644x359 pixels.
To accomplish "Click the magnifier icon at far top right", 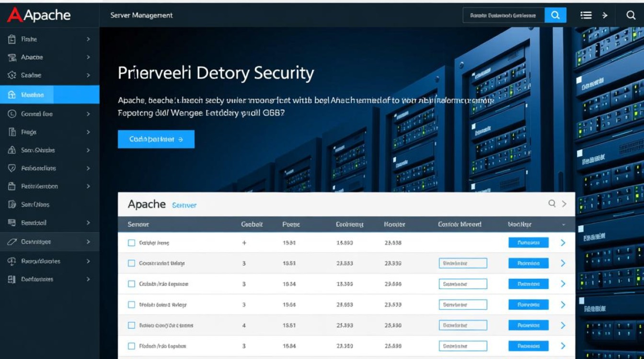I will [631, 15].
